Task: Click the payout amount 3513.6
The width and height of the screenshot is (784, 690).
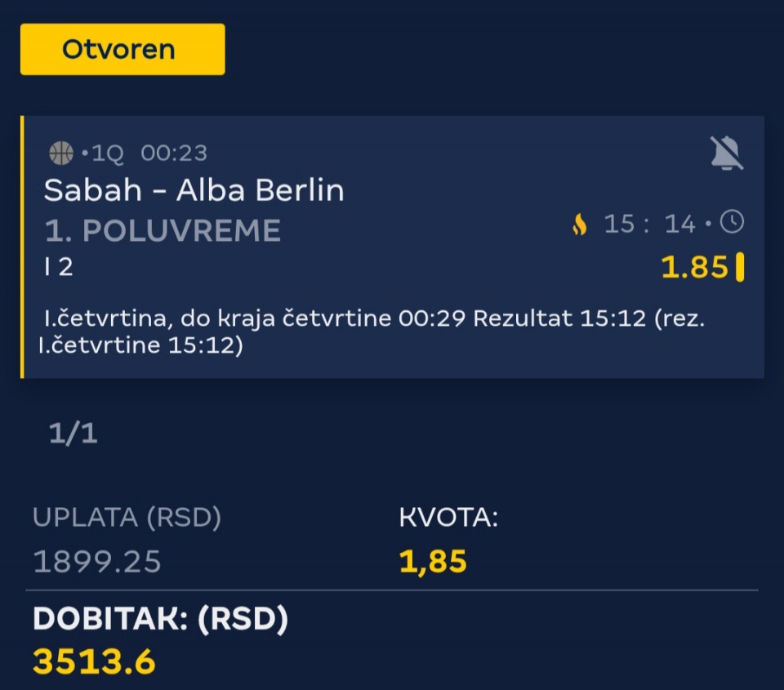Action: coord(94,661)
